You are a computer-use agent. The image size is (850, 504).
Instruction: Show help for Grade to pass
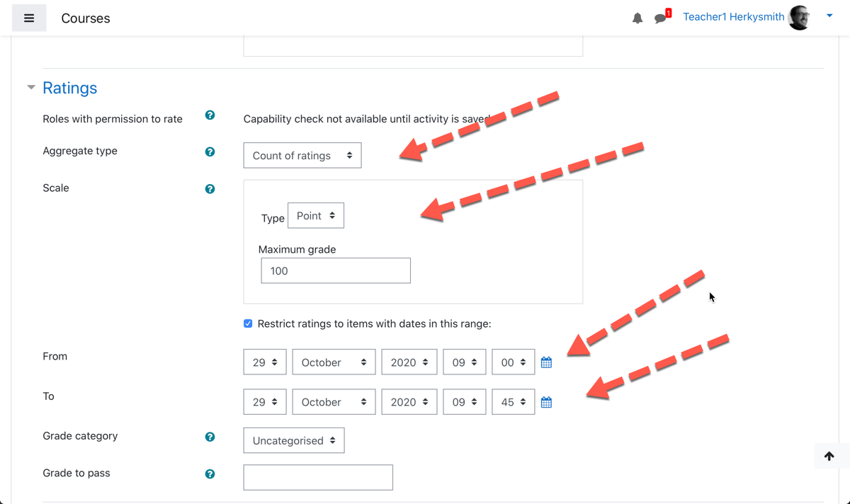point(210,474)
